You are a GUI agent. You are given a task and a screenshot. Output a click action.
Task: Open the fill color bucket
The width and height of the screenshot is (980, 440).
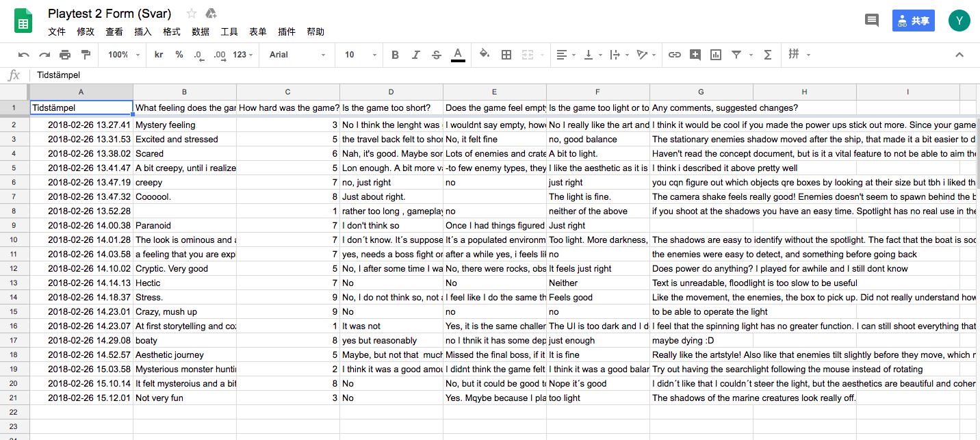click(485, 55)
